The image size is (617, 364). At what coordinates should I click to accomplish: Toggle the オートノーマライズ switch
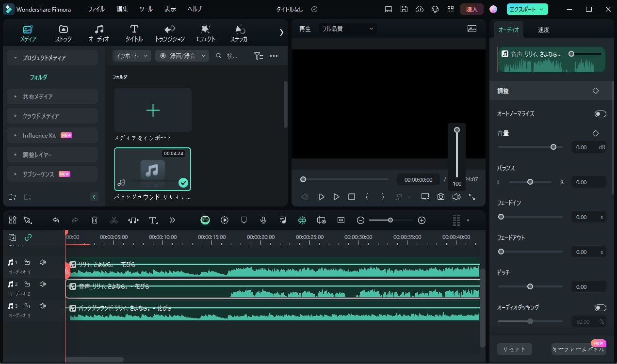point(601,114)
